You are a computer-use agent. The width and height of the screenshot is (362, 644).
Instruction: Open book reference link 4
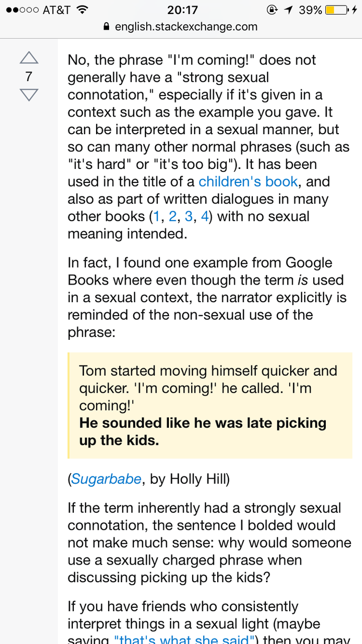205,217
